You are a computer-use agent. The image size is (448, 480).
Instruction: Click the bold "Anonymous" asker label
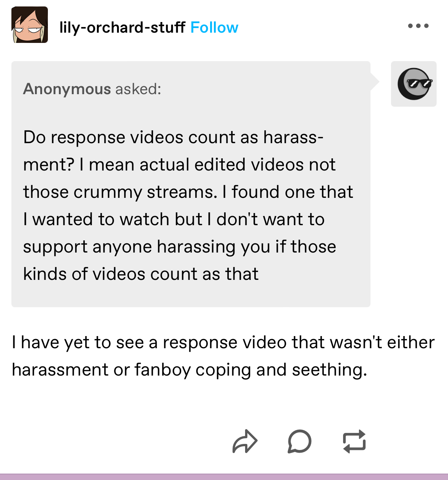point(67,89)
